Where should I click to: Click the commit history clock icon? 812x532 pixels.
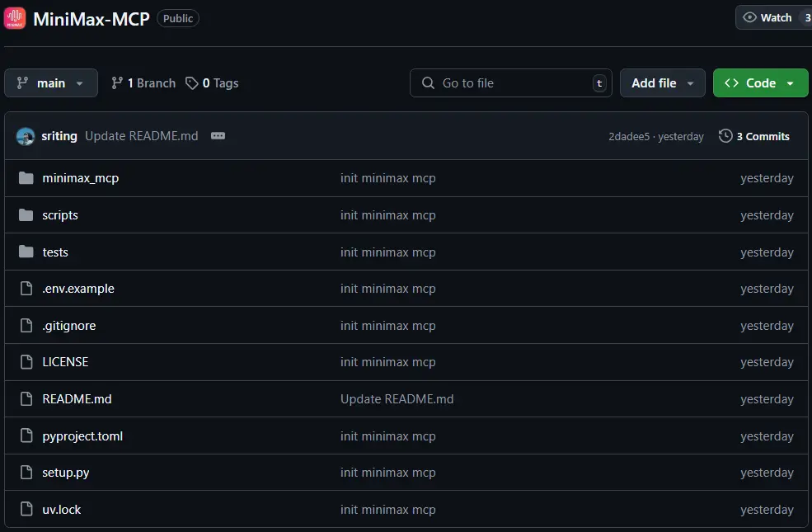tap(725, 136)
